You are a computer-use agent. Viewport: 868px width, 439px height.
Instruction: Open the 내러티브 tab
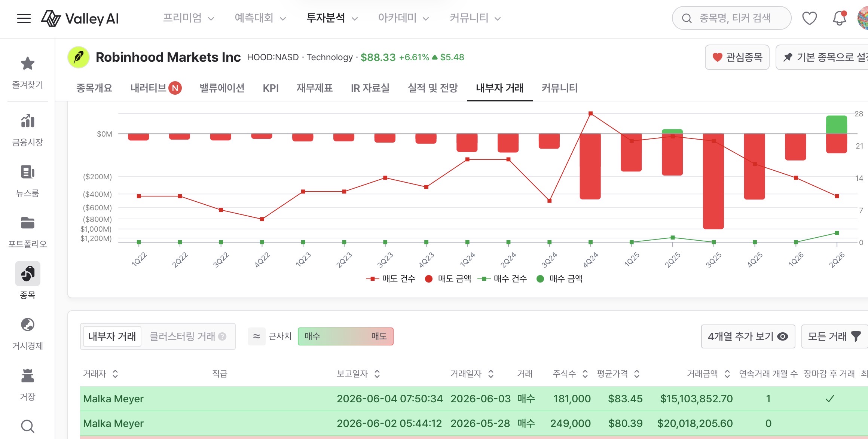[149, 88]
